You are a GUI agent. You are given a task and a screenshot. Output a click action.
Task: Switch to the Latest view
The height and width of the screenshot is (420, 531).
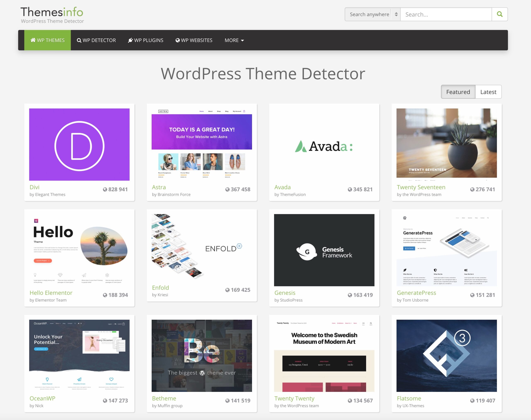tap(488, 92)
